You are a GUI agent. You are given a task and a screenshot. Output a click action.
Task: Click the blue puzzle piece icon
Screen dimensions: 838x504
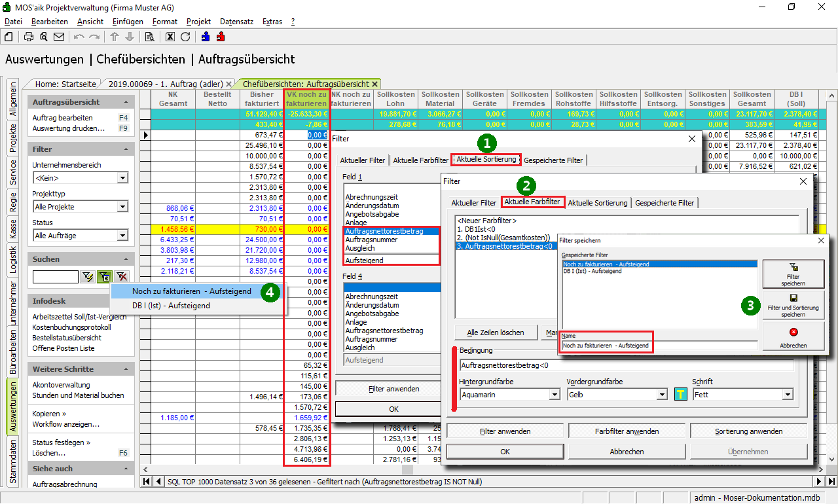206,37
